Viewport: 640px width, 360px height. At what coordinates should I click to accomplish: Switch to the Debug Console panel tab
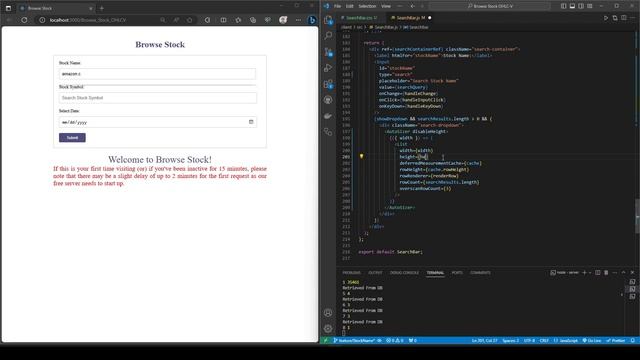404,273
